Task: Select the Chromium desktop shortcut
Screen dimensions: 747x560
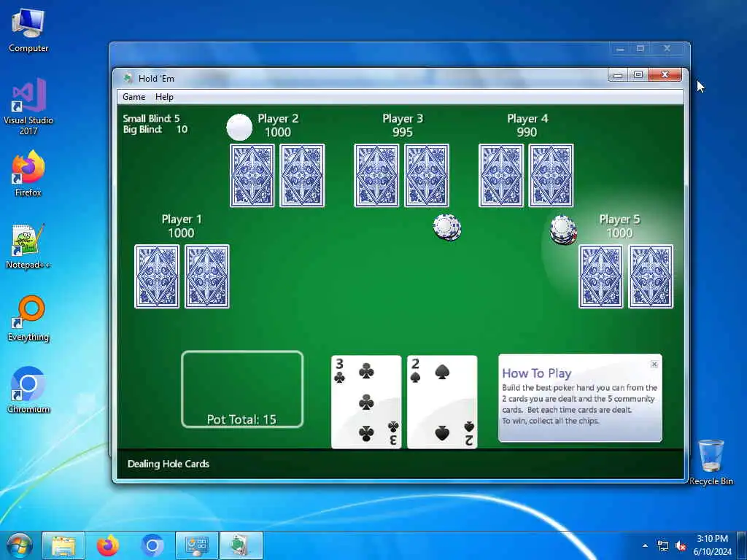Action: pos(28,391)
